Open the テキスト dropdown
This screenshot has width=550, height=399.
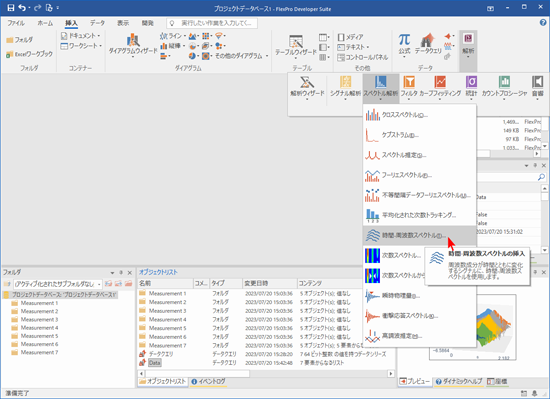(x=353, y=47)
